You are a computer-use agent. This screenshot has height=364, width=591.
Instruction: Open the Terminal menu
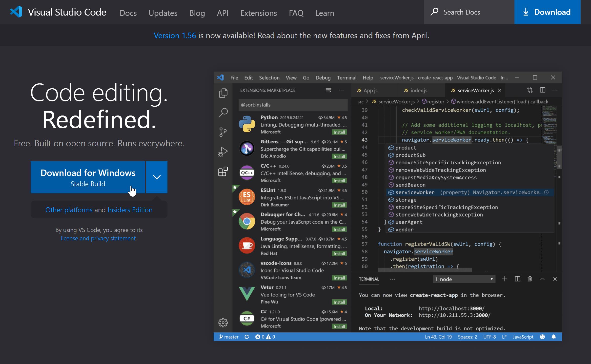(346, 78)
